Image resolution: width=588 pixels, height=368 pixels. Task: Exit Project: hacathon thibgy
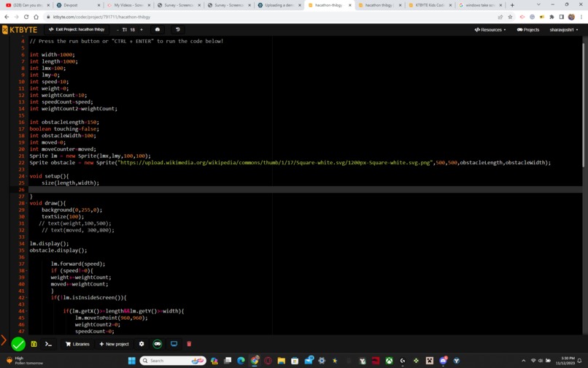point(77,30)
